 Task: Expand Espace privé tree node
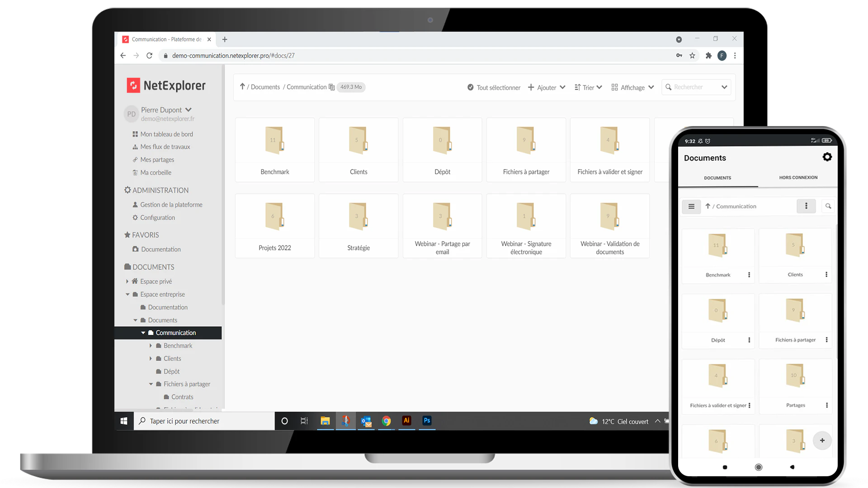[x=127, y=282]
